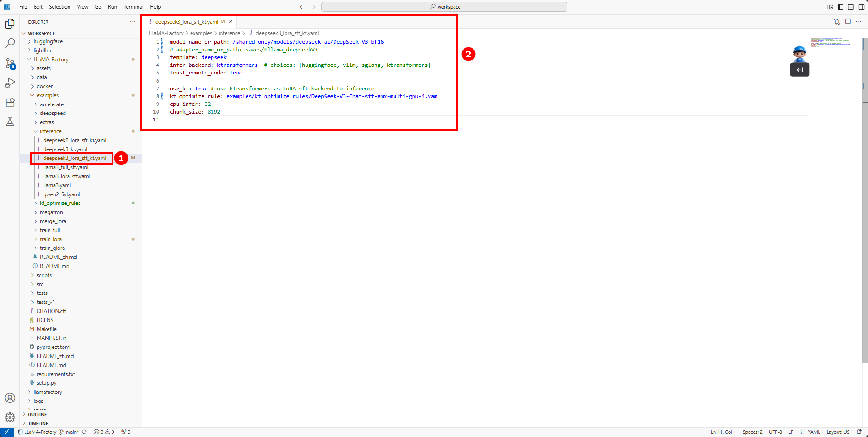Expand the OUTLINE section
Viewport: 868px width, 437px height.
click(37, 414)
